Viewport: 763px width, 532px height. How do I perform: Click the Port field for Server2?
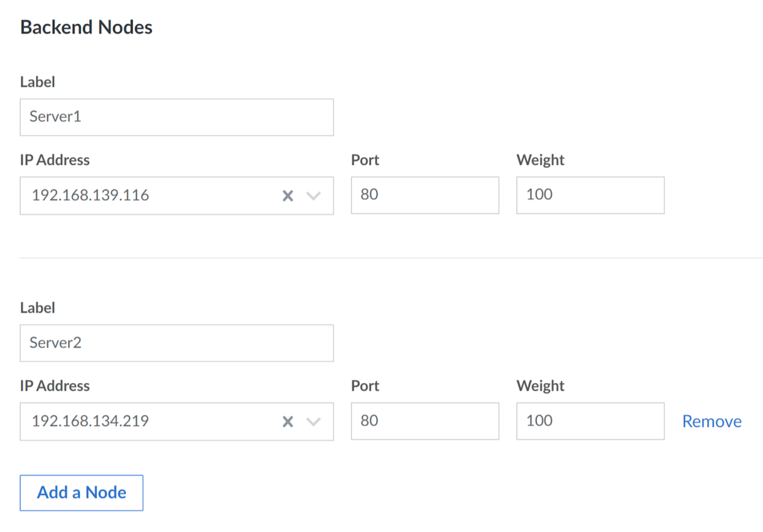pos(425,421)
